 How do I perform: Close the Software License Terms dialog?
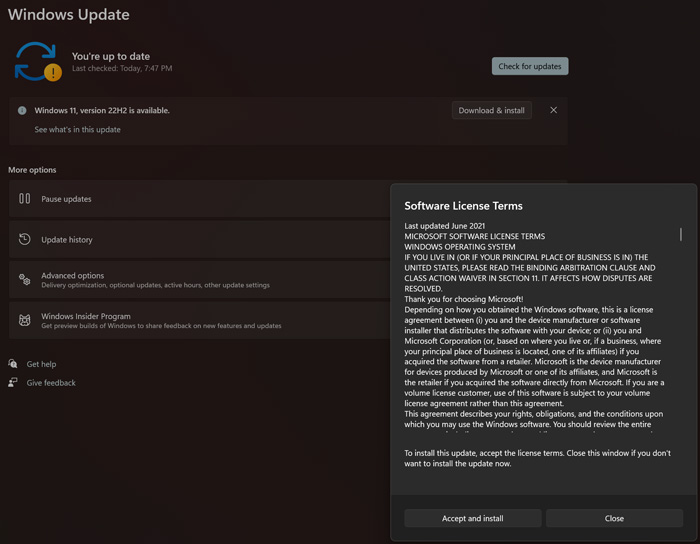pos(614,518)
